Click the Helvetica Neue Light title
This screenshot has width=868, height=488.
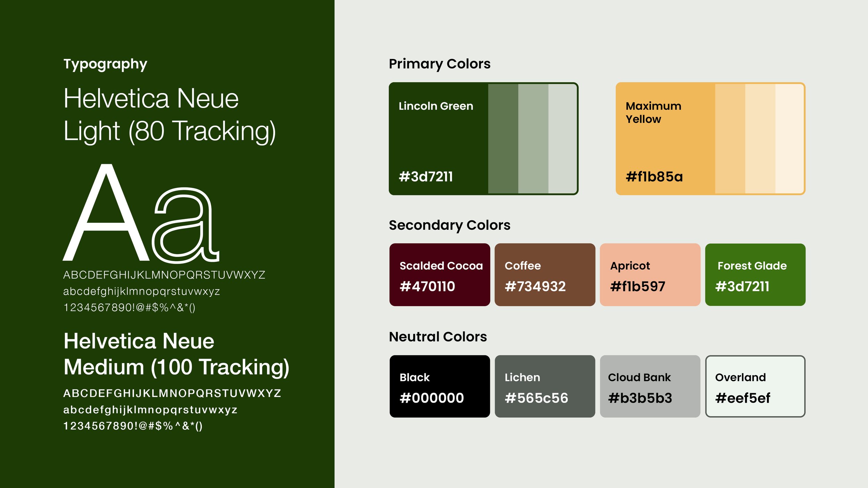(169, 115)
